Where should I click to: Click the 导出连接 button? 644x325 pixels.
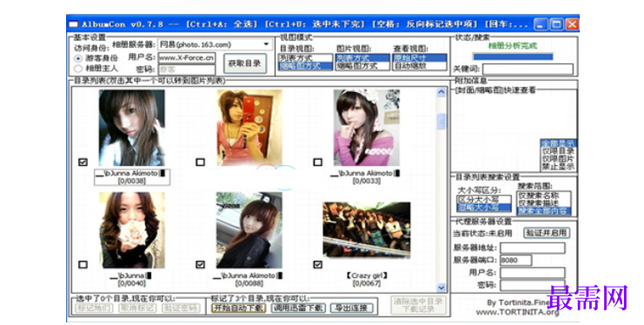pyautogui.click(x=352, y=308)
